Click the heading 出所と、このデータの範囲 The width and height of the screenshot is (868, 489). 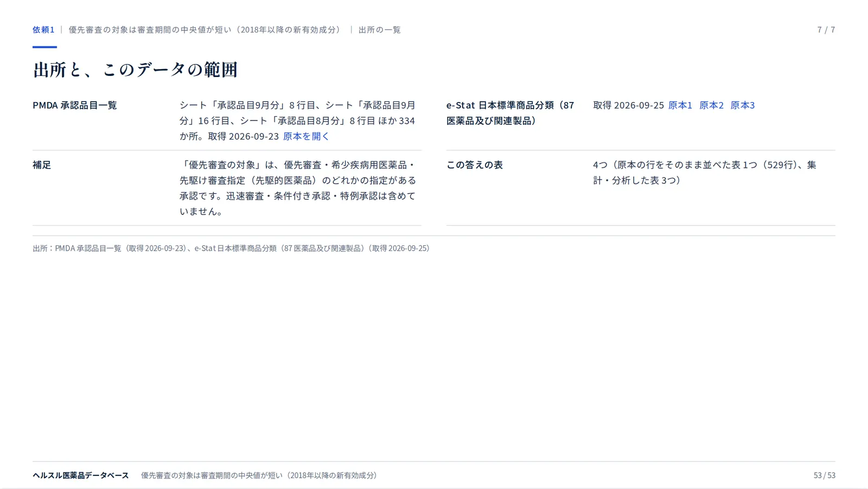[135, 69]
